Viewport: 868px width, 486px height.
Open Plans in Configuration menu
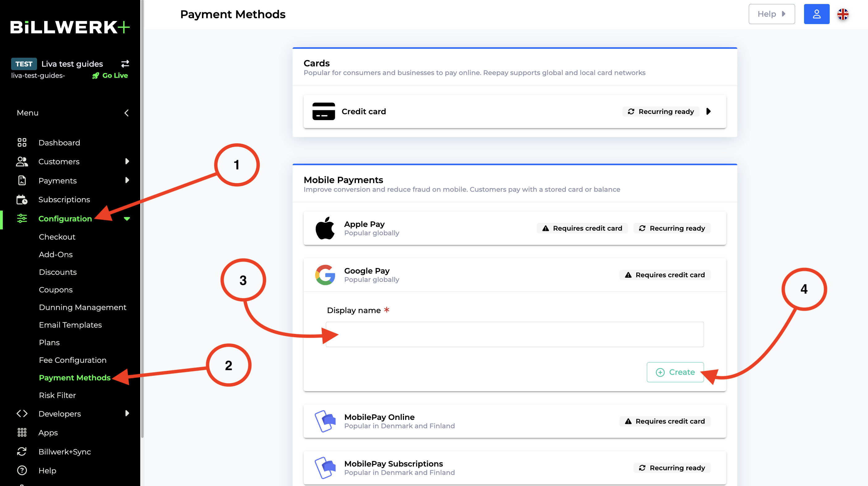coord(49,342)
